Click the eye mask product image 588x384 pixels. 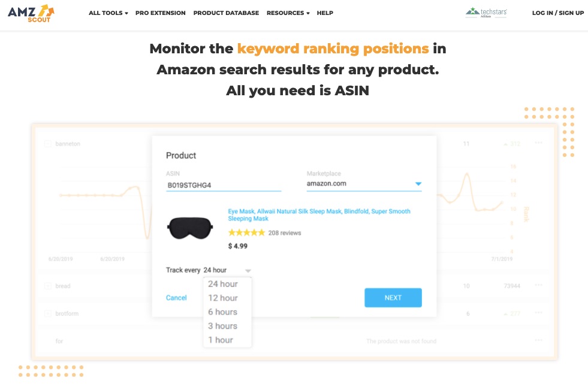(x=190, y=227)
